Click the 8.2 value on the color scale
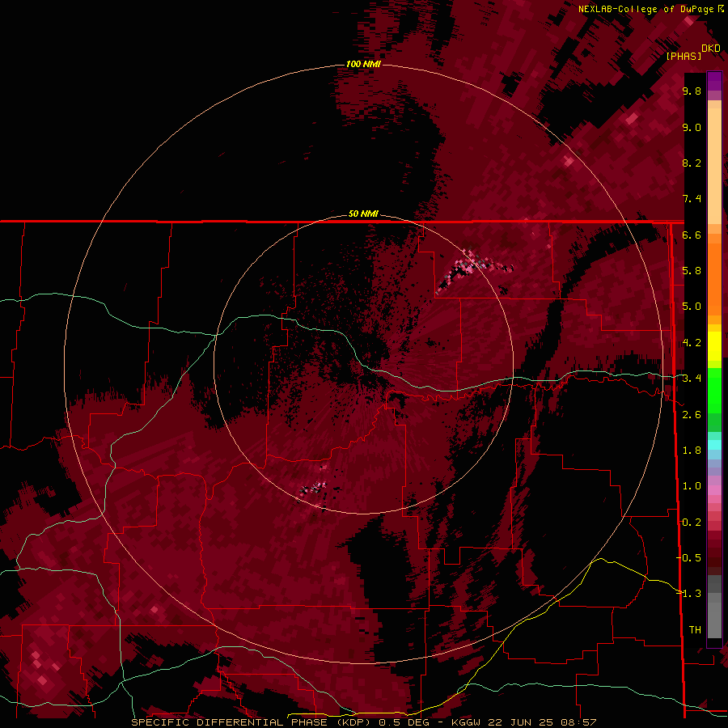728x728 pixels. click(692, 163)
